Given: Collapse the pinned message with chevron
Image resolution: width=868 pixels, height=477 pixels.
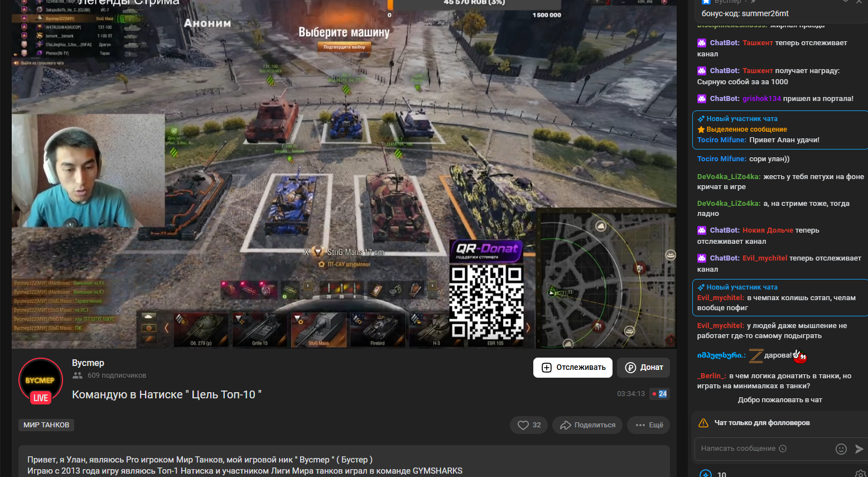Looking at the screenshot, I should tap(845, 2).
